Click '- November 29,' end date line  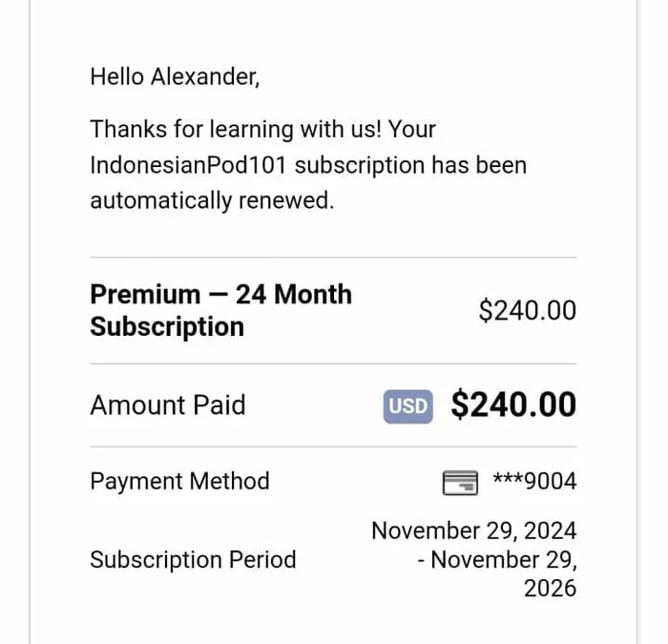pos(496,559)
